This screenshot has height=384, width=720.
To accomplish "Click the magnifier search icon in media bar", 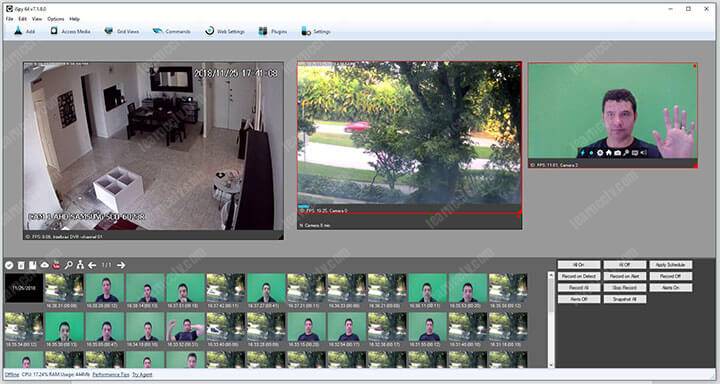I will [x=68, y=265].
